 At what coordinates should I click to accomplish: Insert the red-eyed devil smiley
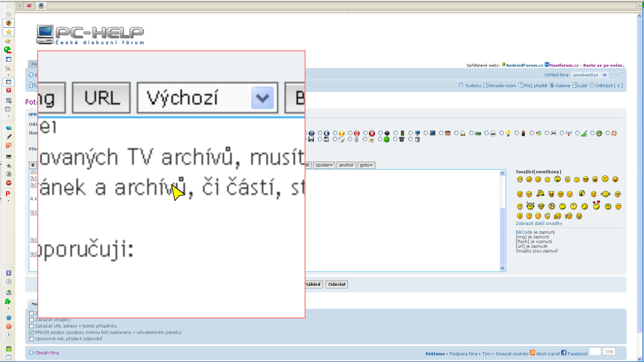click(551, 194)
